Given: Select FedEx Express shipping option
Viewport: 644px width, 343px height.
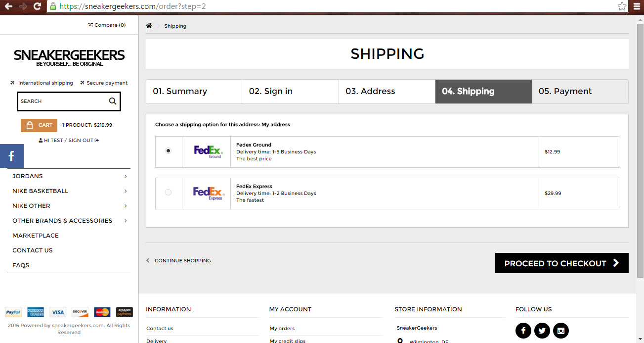Looking at the screenshot, I should click(x=169, y=193).
